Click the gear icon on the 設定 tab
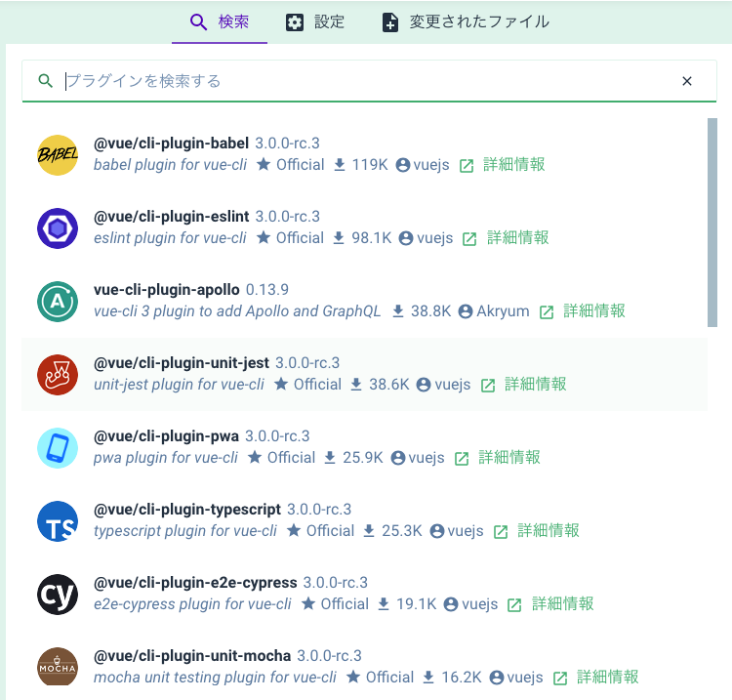 coord(295,22)
